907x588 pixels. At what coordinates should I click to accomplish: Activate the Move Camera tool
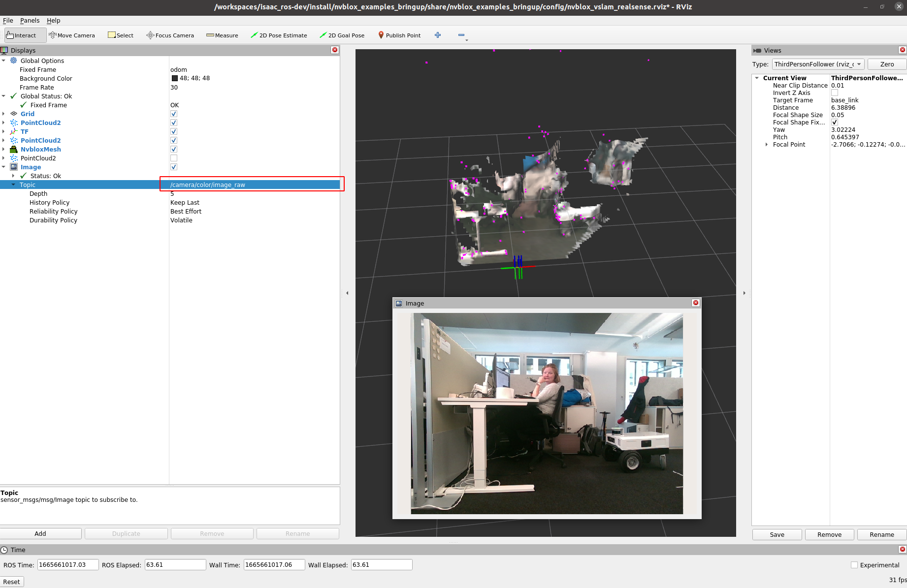(x=72, y=35)
